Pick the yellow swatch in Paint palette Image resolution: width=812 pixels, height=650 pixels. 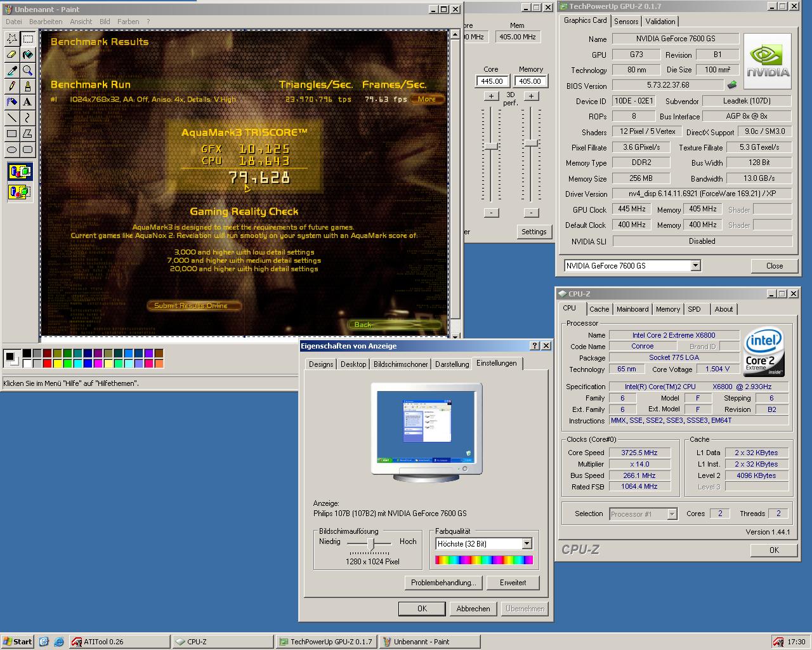(x=57, y=363)
